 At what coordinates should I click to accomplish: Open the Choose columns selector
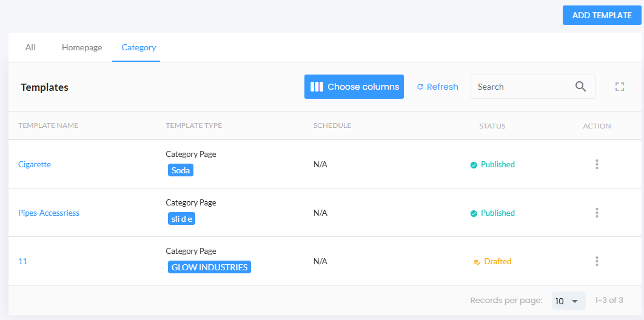pos(354,87)
